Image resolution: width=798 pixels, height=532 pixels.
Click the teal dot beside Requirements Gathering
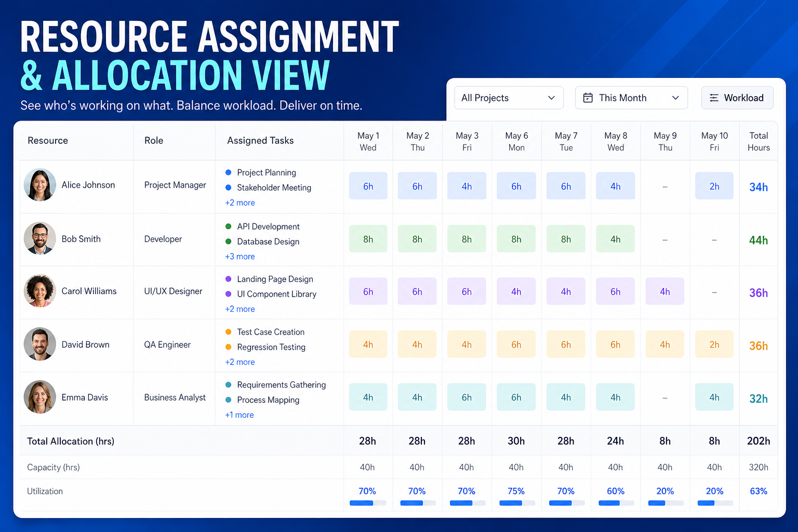point(228,385)
